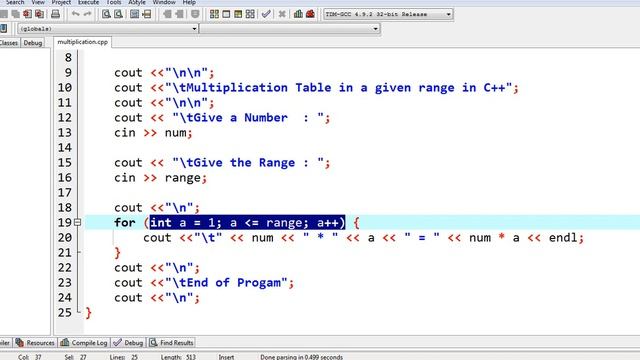Open the Execute menu
Image resolution: width=640 pixels, height=360 pixels.
click(88, 2)
